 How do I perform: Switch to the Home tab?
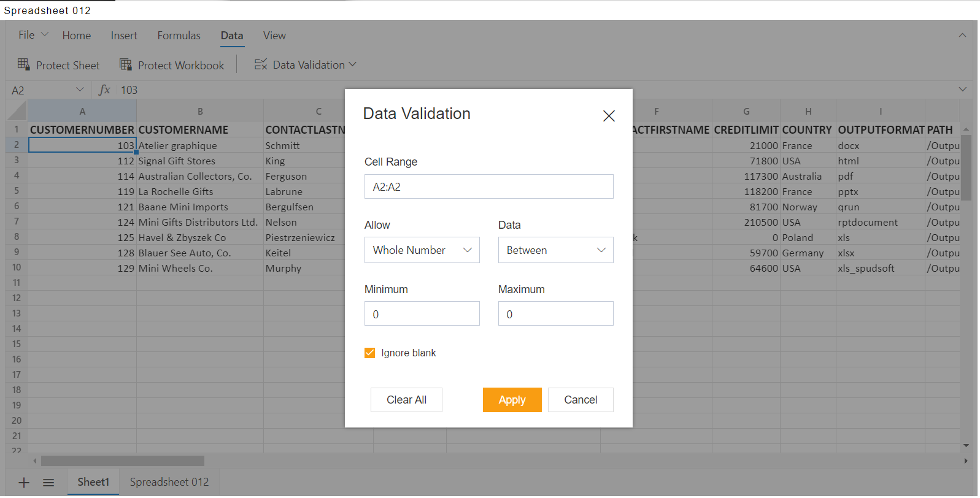point(77,36)
